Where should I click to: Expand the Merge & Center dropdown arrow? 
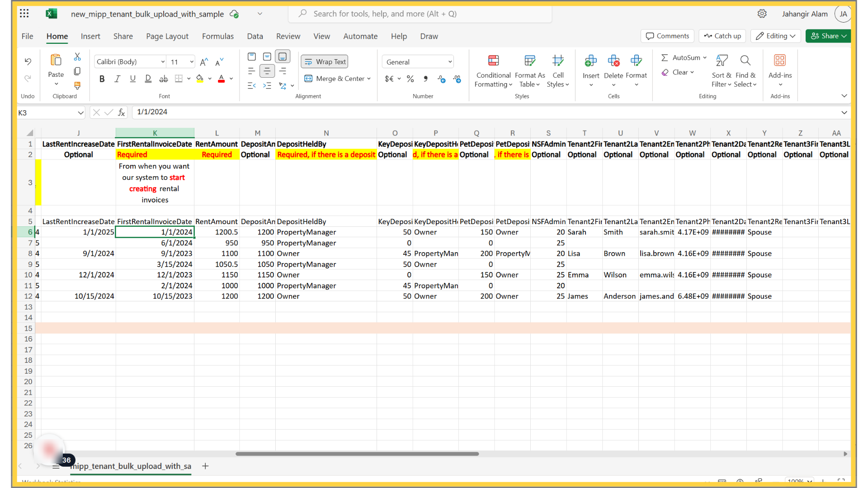(x=369, y=79)
